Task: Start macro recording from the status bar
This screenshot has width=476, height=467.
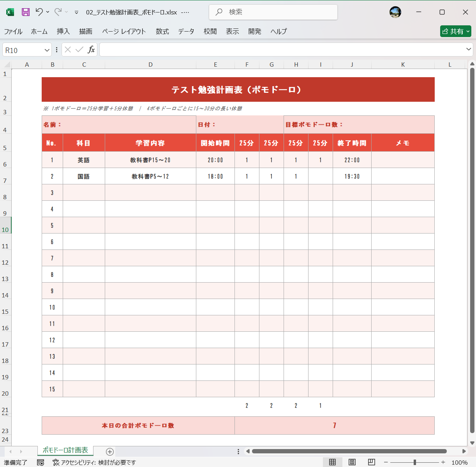Action: pos(41,462)
